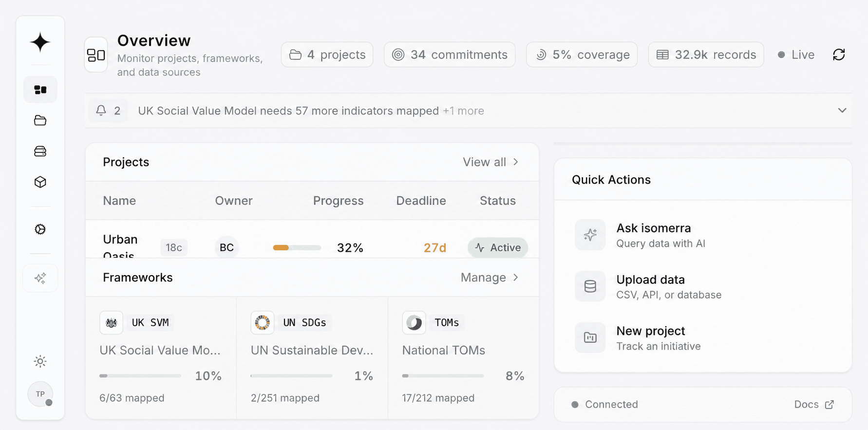Image resolution: width=868 pixels, height=430 pixels.
Task: Click the 5% coverage stat chip
Action: click(582, 55)
